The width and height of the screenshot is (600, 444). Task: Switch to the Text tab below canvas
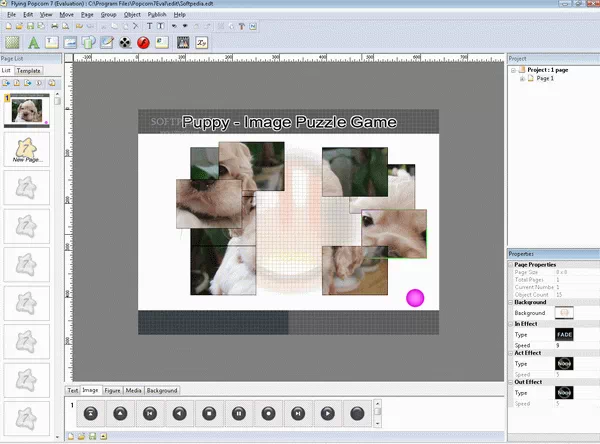coord(73,390)
